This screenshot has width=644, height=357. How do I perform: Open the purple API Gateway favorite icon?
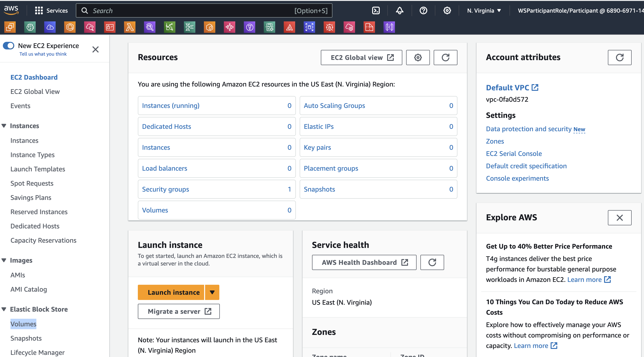pos(389,27)
